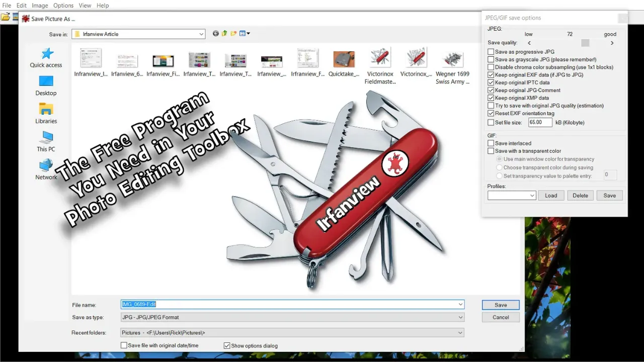
Task: Click the file size kB input field
Action: pyautogui.click(x=540, y=122)
